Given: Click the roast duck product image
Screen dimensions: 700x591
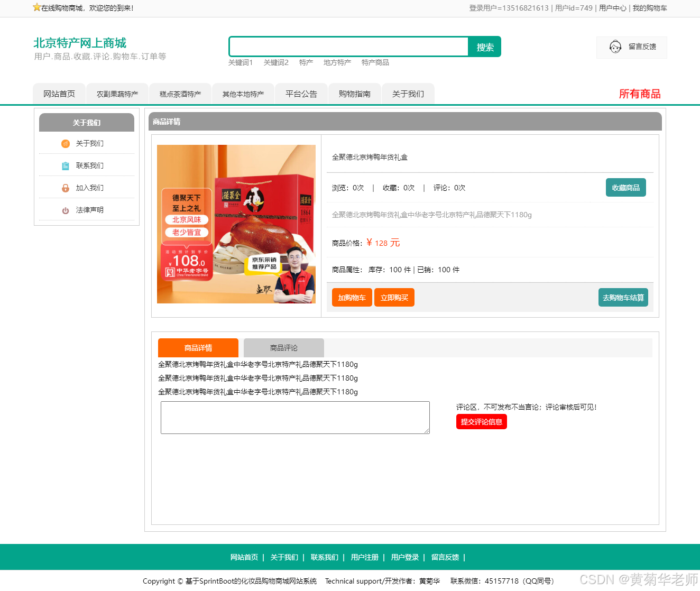Looking at the screenshot, I should (236, 224).
